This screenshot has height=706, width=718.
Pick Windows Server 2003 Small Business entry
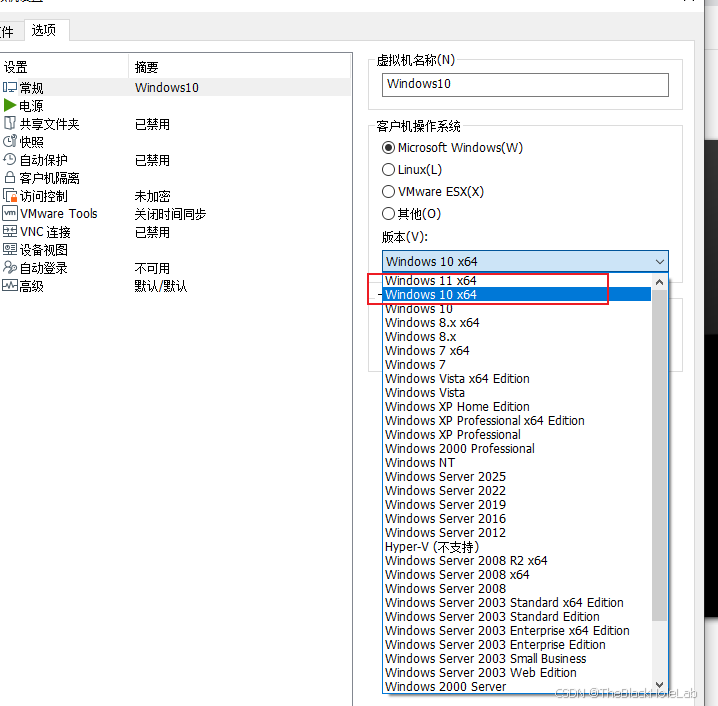click(x=517, y=659)
